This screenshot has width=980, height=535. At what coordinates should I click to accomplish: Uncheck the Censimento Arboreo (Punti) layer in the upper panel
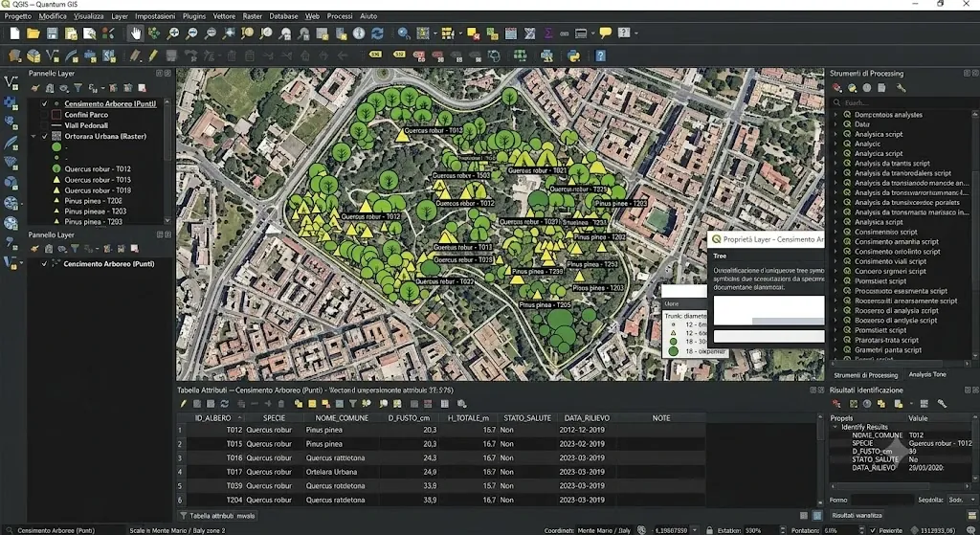[44, 103]
